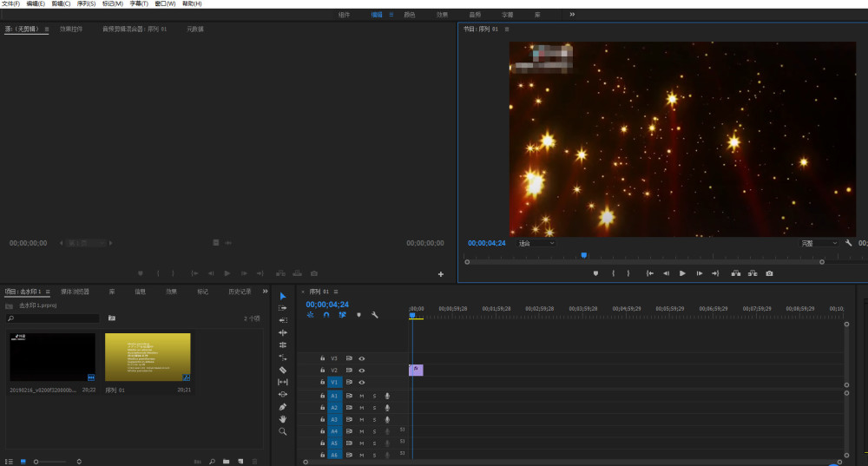The height and width of the screenshot is (466, 868).
Task: Click Extract button in Program monitor
Action: click(753, 273)
